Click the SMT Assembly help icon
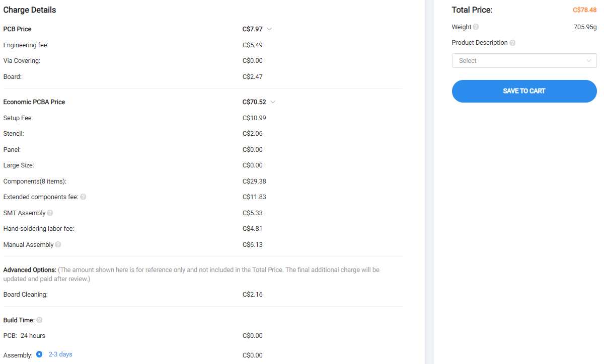The image size is (604, 364). (50, 213)
